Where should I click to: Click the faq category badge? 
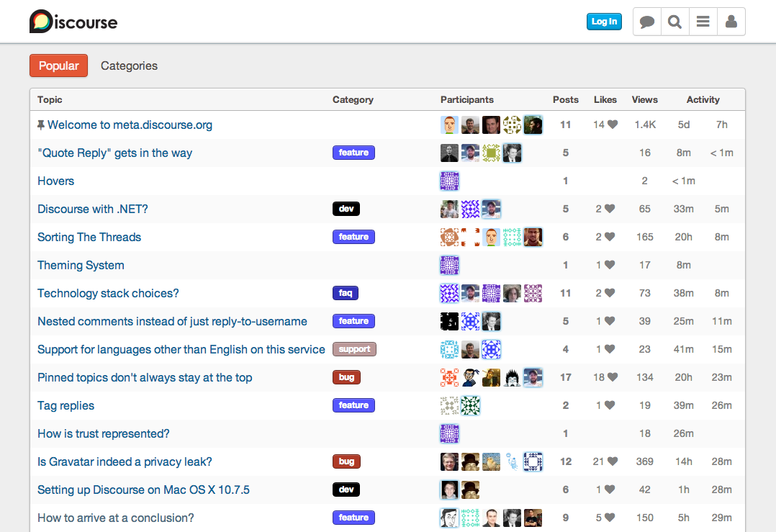[346, 293]
